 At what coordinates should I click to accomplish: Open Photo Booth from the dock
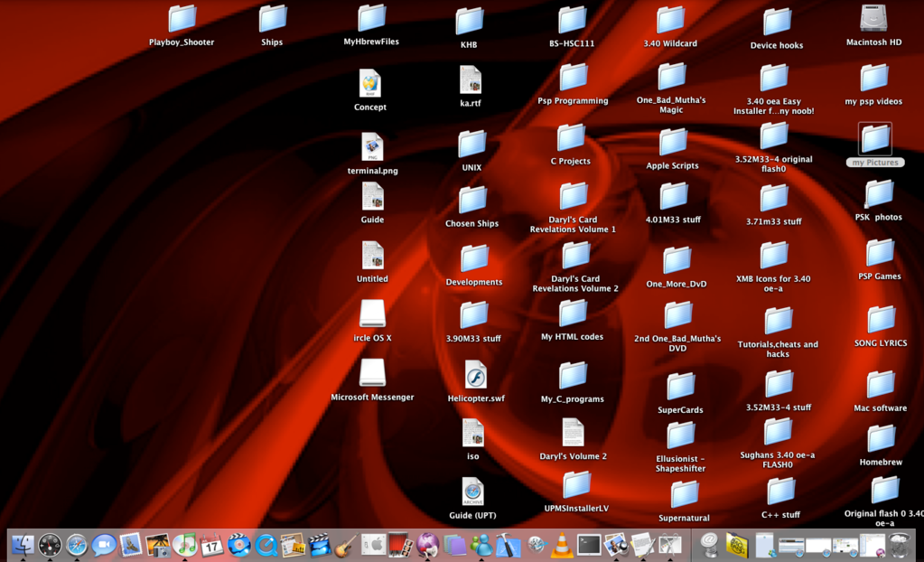[400, 545]
